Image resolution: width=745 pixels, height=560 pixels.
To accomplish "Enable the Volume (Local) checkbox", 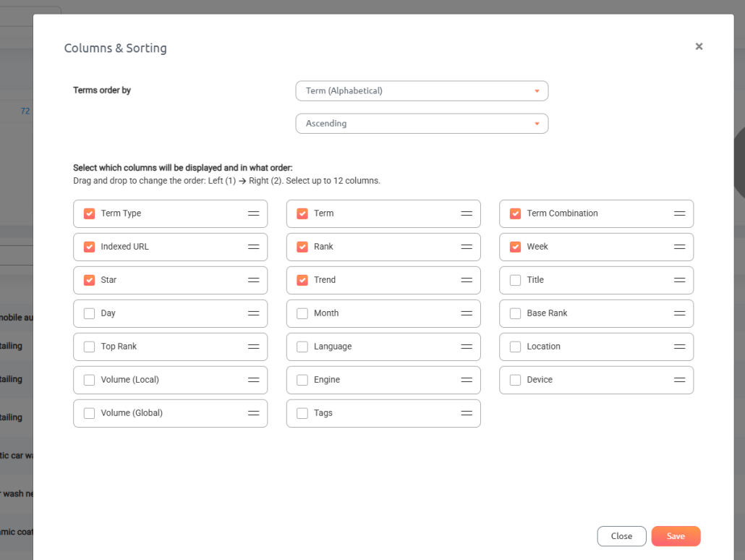I will tap(89, 380).
